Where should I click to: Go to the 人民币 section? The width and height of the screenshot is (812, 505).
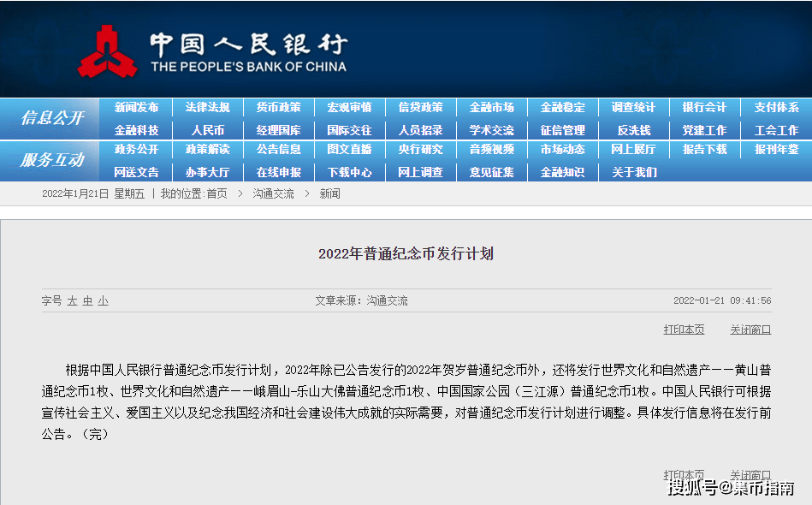point(207,130)
